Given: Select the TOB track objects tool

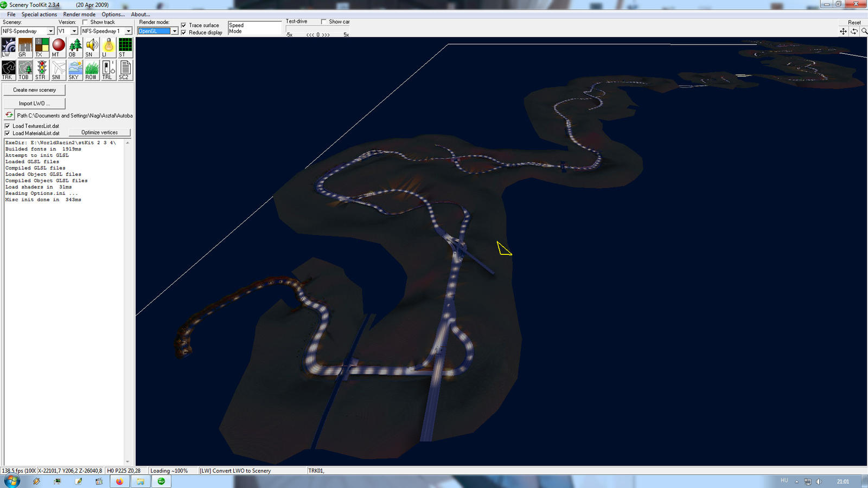Looking at the screenshot, I should (x=25, y=70).
